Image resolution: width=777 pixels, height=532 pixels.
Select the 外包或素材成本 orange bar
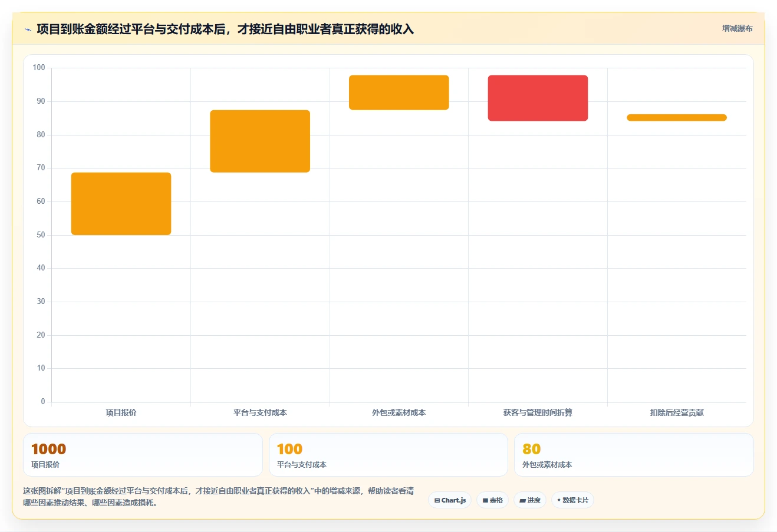pyautogui.click(x=399, y=92)
